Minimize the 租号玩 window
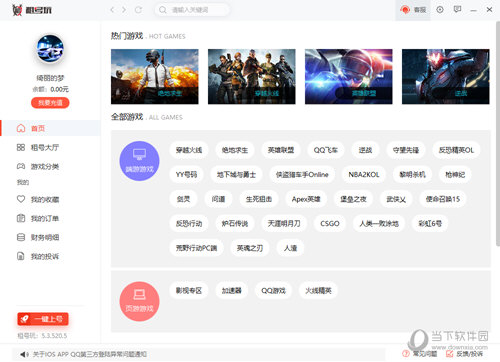Viewport: 500px width, 362px height. coord(473,10)
